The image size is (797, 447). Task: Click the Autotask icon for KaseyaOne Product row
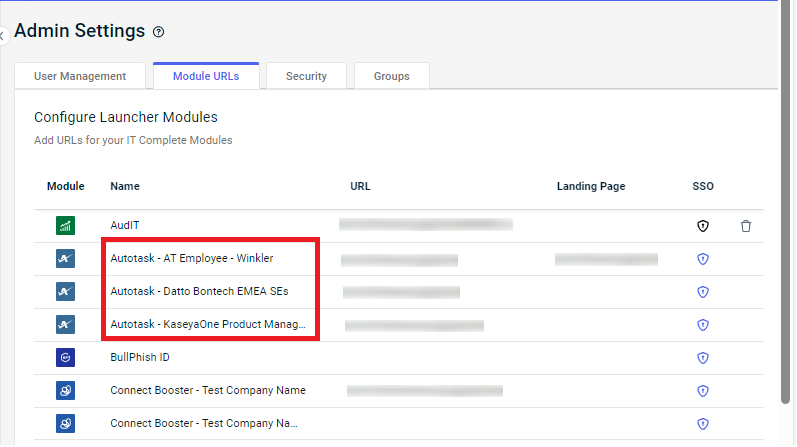click(x=66, y=325)
